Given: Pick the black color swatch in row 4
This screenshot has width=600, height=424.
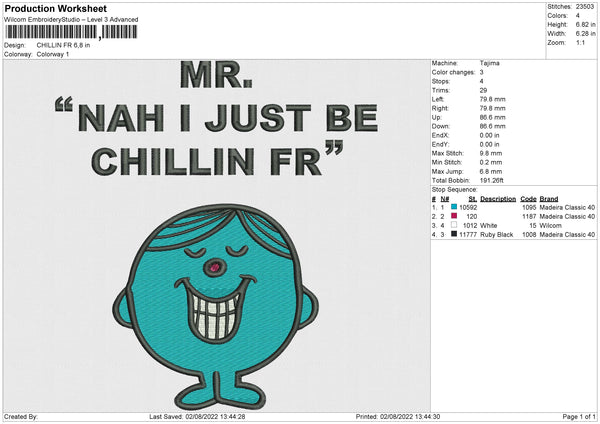Looking at the screenshot, I should point(455,234).
